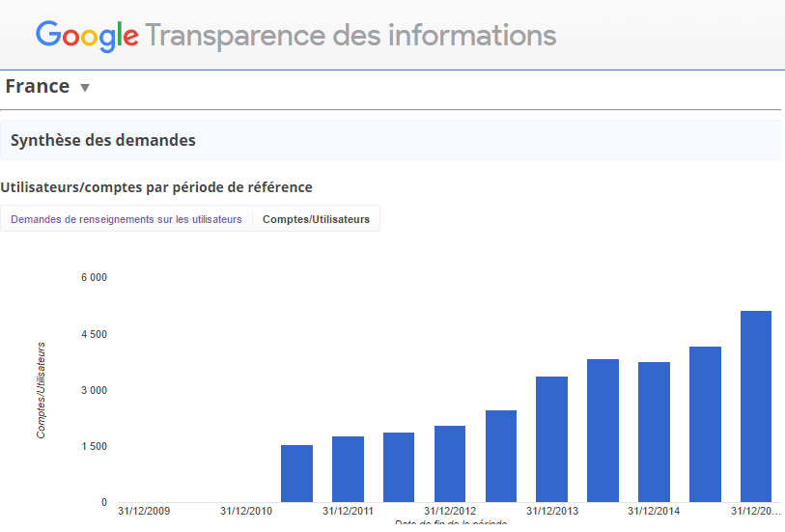Click the first bar just under 1 500
This screenshot has height=532, width=785.
point(296,473)
